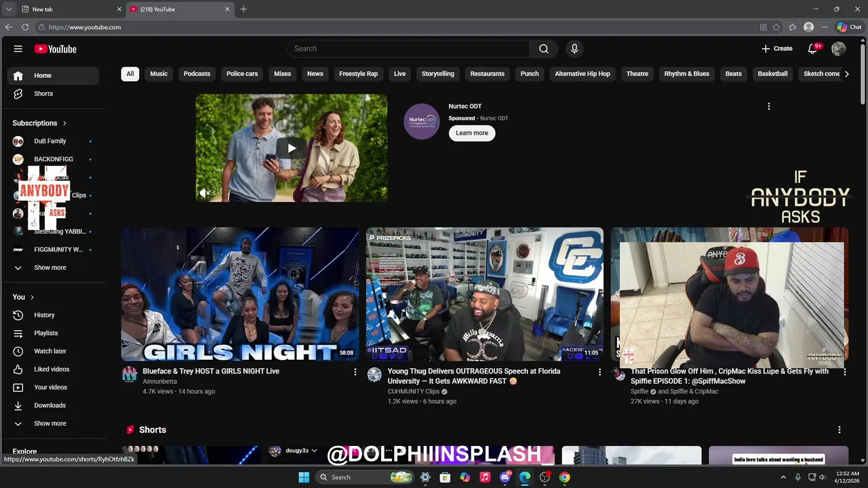
Task: Open Downloads in the sidebar
Action: [x=53, y=405]
